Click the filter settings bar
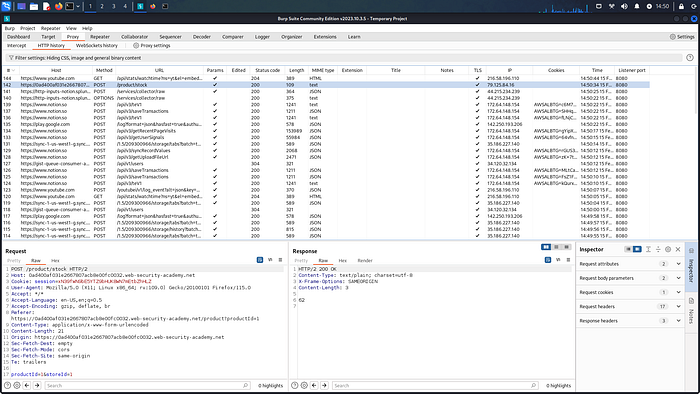Viewport: 700px width, 394px height. [344, 58]
